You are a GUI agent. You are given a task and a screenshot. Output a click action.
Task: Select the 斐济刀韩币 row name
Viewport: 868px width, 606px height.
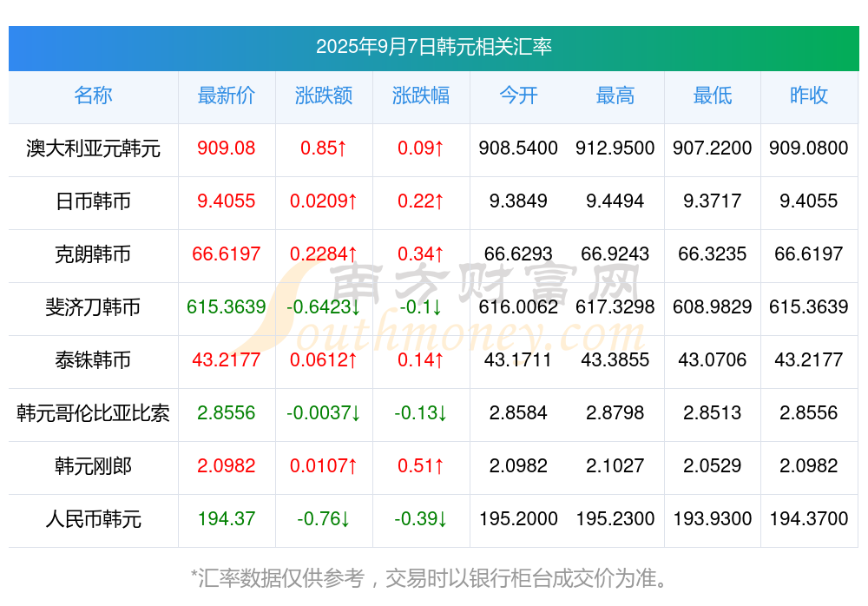[x=93, y=306]
